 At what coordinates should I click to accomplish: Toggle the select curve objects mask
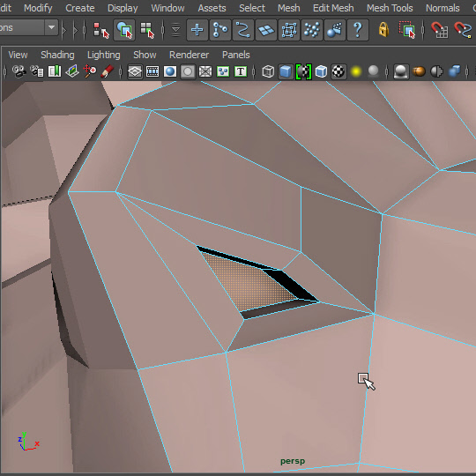tap(243, 30)
